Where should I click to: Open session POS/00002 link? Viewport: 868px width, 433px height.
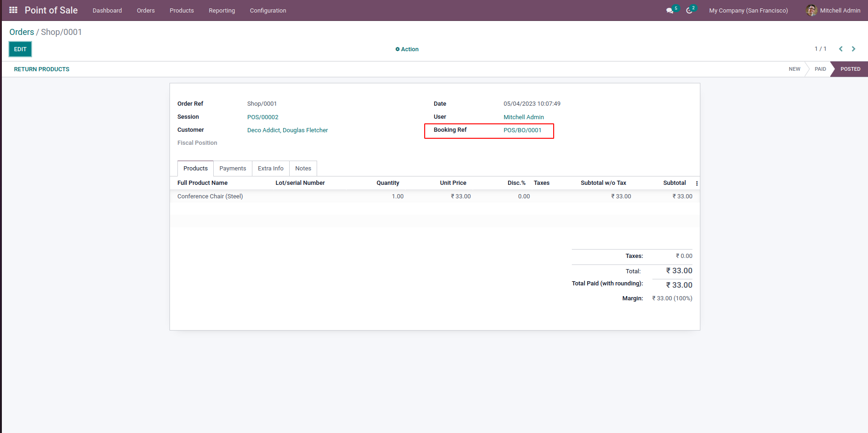(x=263, y=117)
